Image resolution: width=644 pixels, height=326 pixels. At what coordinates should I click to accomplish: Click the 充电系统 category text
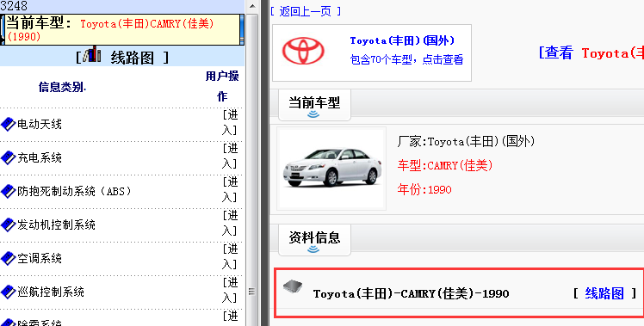coord(40,157)
